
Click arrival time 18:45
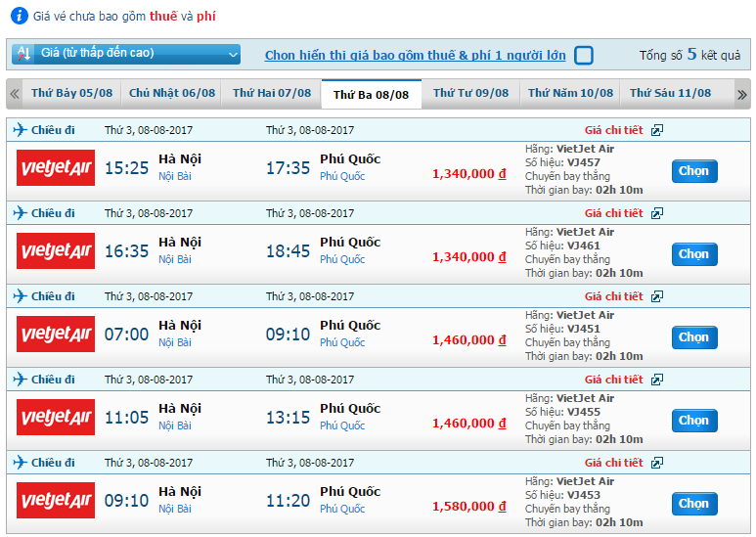coord(288,251)
